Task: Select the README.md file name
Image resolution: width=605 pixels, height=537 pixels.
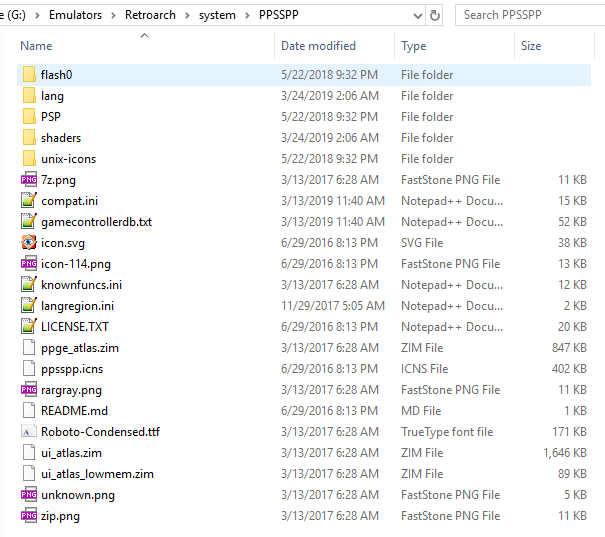Action: coord(74,410)
